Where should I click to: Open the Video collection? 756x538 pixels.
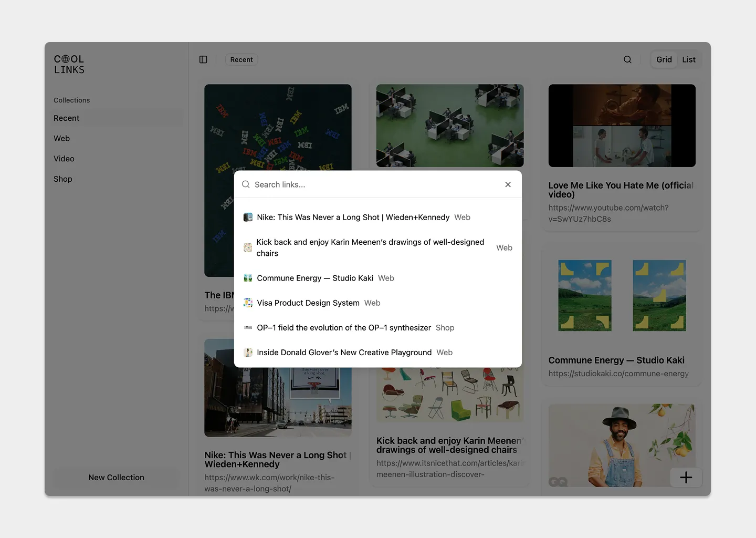117,159
